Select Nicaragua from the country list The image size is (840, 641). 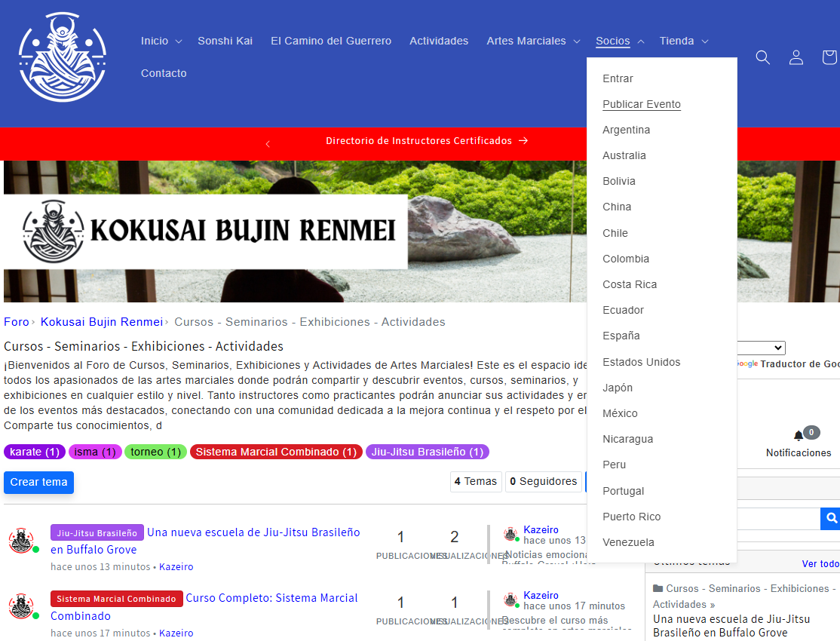(x=628, y=439)
